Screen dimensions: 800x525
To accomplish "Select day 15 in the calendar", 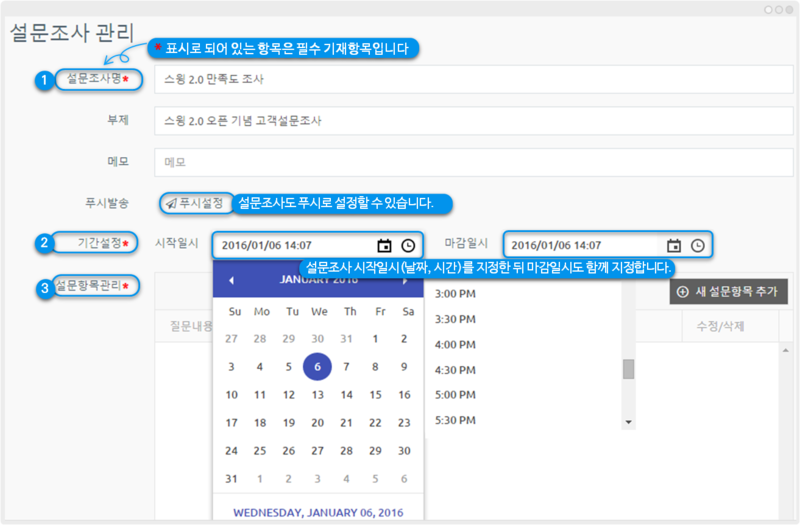I will coord(376,395).
